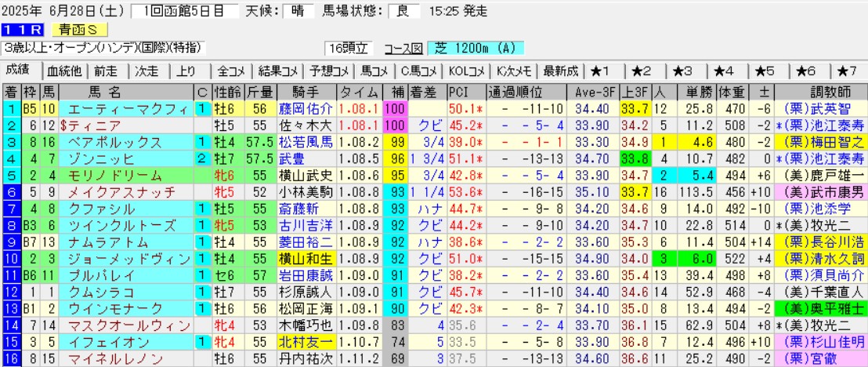Switch to the KOLコメ tab
Screen dimensions: 868x367
(x=468, y=70)
